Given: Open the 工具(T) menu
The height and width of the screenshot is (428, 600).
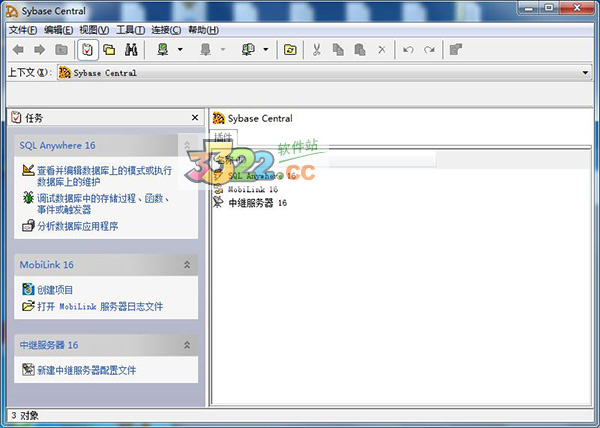Looking at the screenshot, I should click(130, 30).
